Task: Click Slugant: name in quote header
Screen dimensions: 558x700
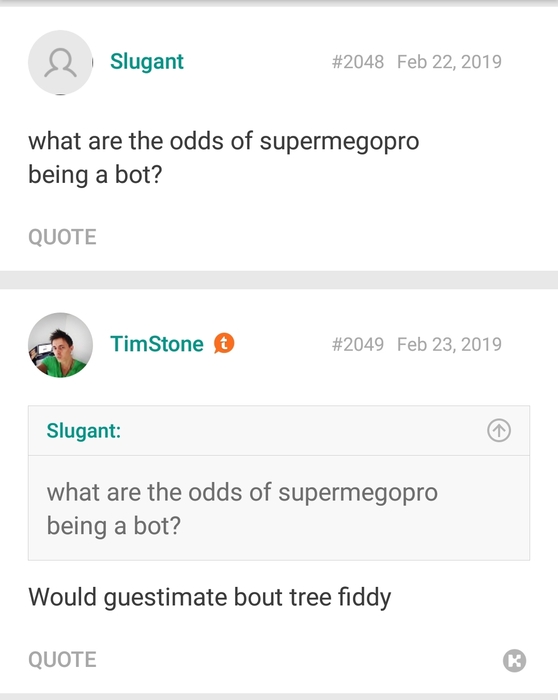Action: pyautogui.click(x=83, y=431)
